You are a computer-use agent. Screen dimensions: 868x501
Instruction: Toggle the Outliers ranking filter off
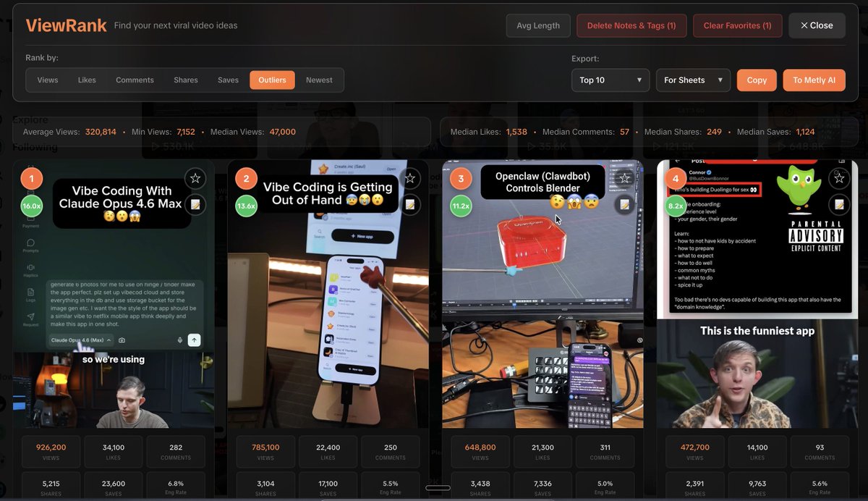click(x=272, y=80)
